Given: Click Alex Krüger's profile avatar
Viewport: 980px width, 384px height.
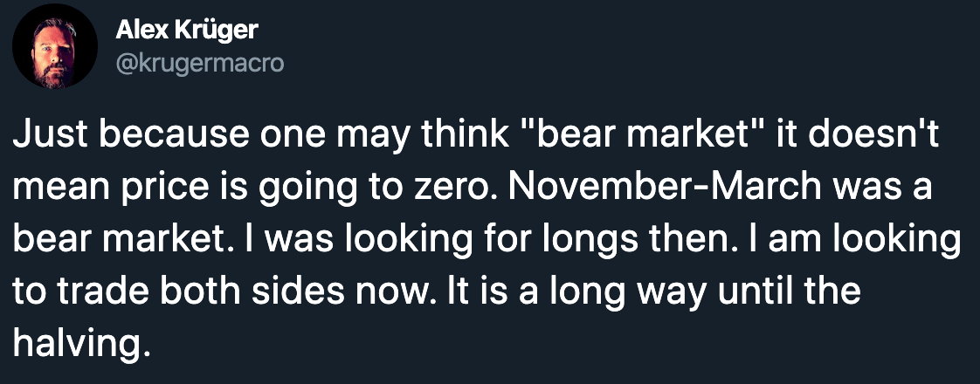Looking at the screenshot, I should pyautogui.click(x=55, y=47).
